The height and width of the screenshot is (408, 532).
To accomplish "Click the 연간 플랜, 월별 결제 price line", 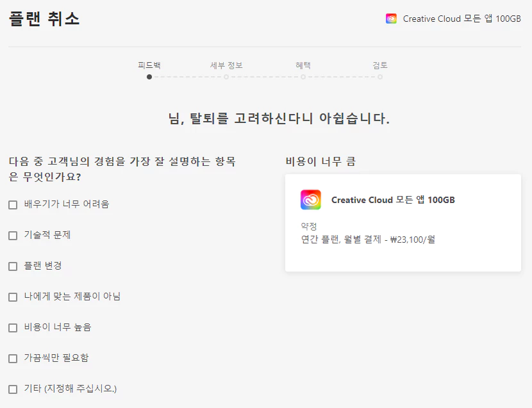I will [368, 240].
